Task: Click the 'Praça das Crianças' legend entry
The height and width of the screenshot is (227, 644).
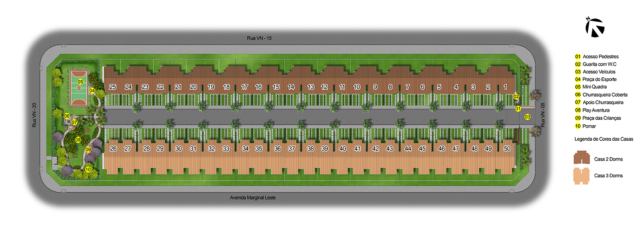Action: pos(601,118)
